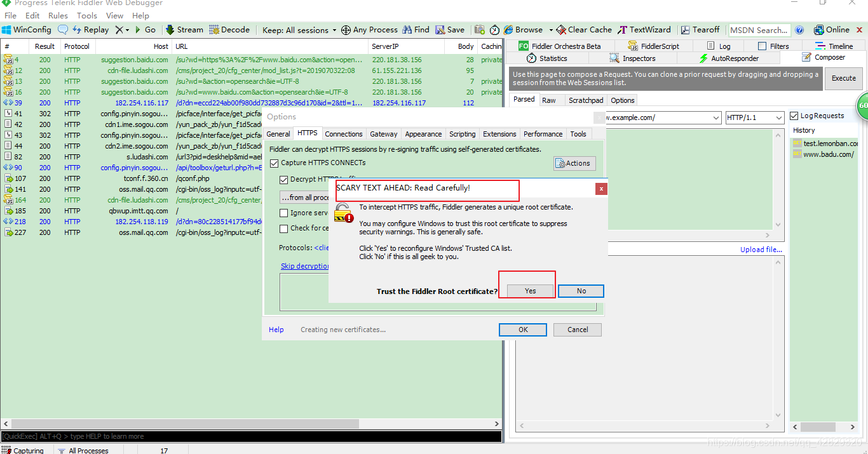The image size is (868, 454).
Task: Click the WinConfig toolbar button
Action: pos(27,30)
